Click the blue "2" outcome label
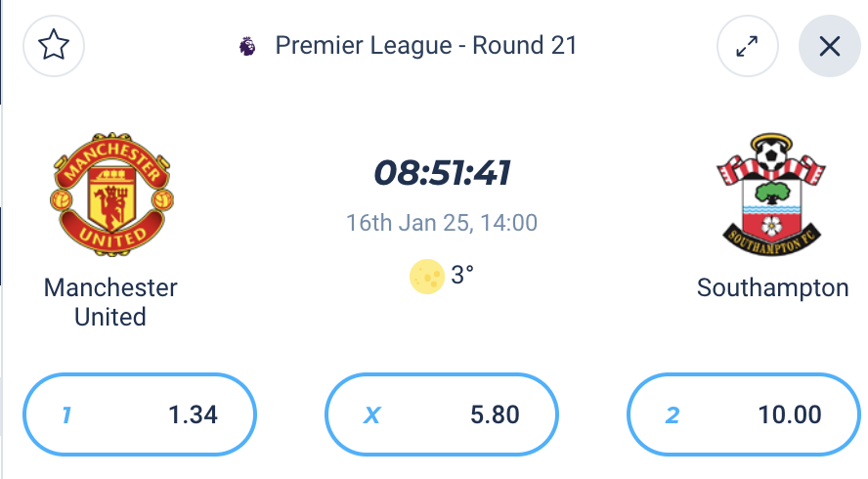The image size is (868, 479). 673,414
